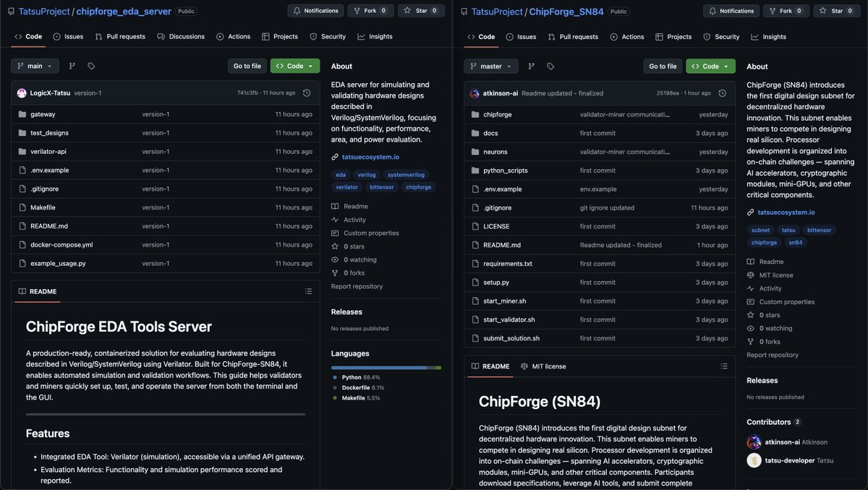Click Go to file in ChipForge_SN84

tap(663, 66)
